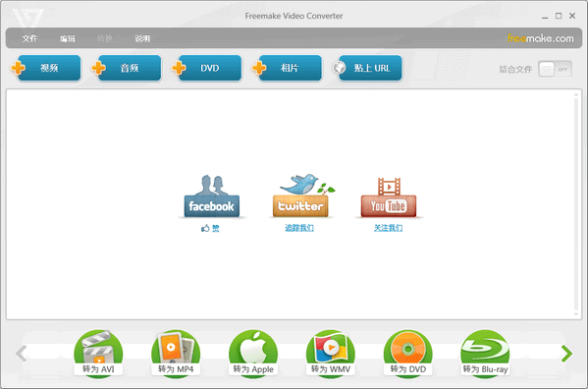Open the 编辑 menu
The image size is (588, 389).
[68, 38]
